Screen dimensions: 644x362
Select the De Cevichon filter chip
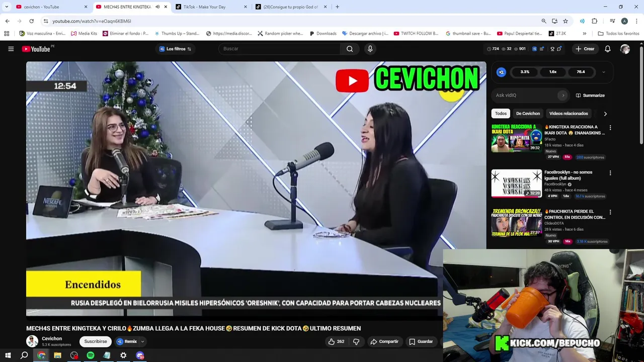tap(528, 114)
